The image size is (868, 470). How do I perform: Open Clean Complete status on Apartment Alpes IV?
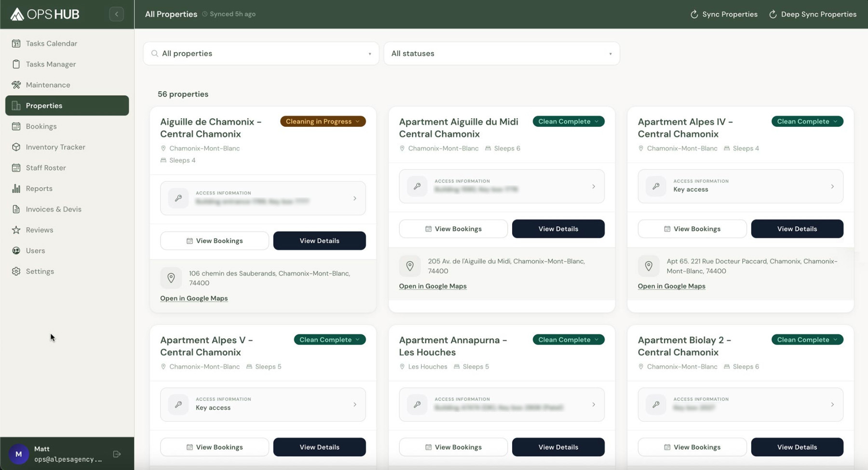pos(807,122)
